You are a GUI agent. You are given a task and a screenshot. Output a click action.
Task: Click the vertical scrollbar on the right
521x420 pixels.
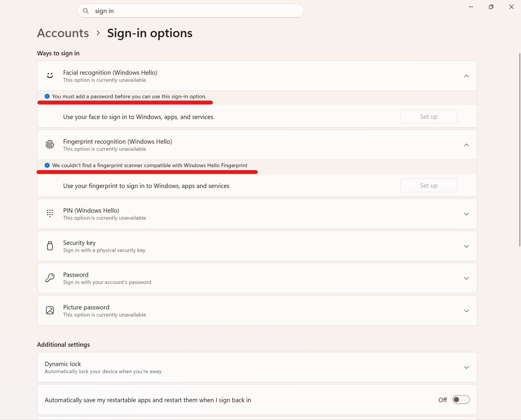pyautogui.click(x=520, y=150)
